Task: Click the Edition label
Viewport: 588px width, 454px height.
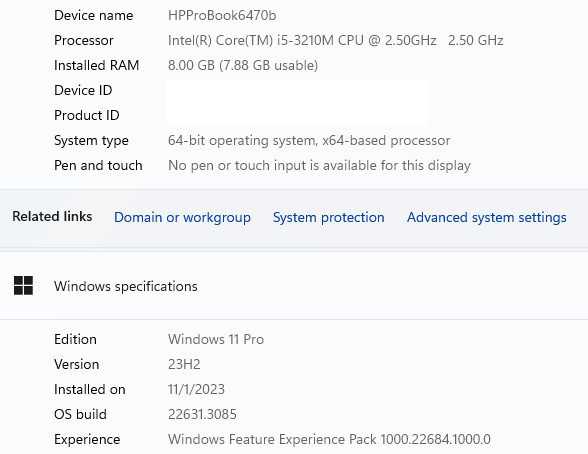Action: coord(75,339)
